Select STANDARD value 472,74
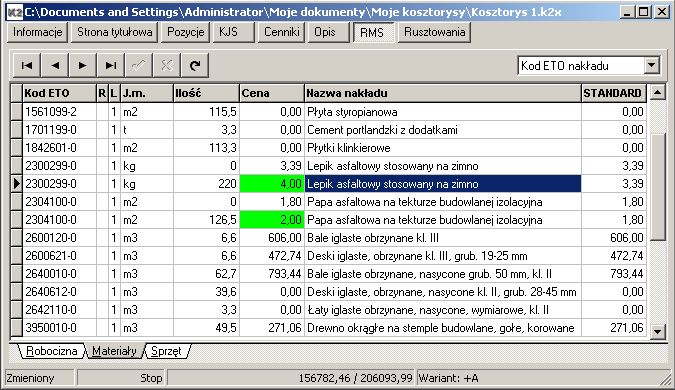The width and height of the screenshot is (675, 390). [613, 256]
